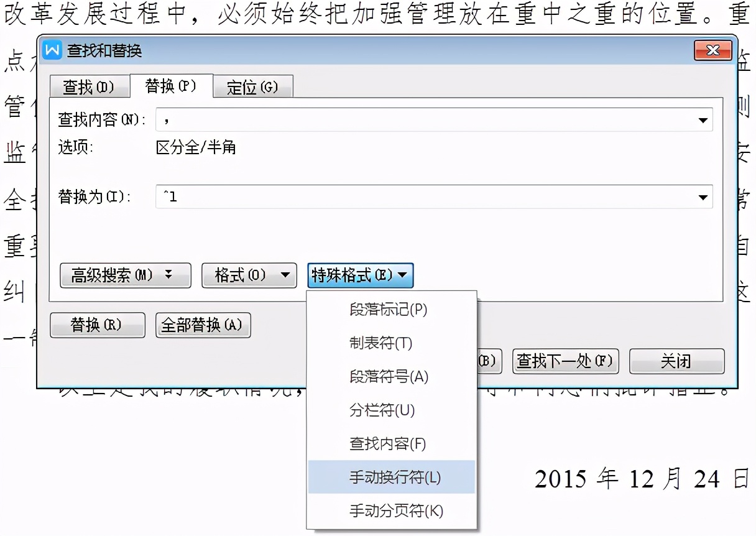Viewport: 756px width, 536px height.
Task: Open the 格式 format dropdown
Action: pyautogui.click(x=249, y=275)
